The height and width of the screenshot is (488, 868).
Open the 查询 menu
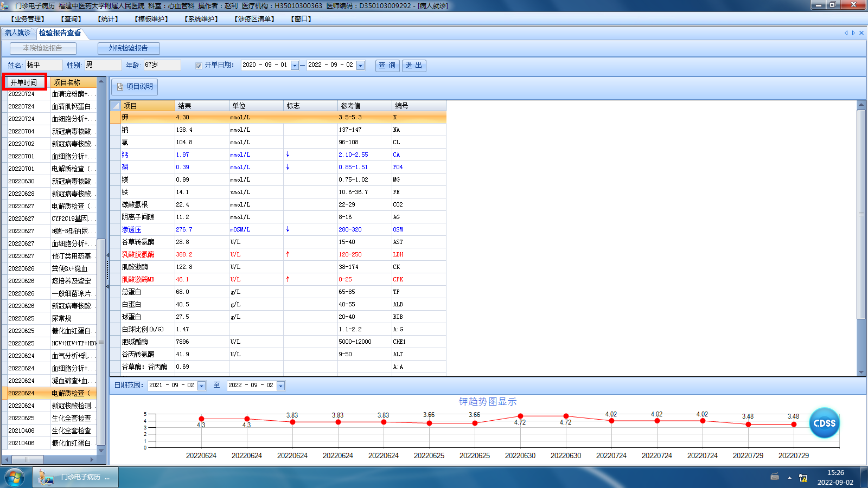(71, 19)
